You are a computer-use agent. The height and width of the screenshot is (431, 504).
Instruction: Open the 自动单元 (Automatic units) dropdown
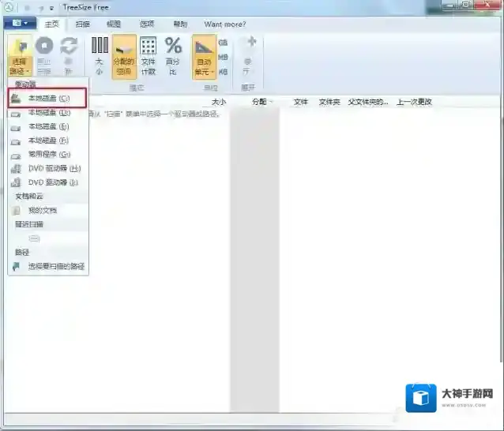tap(204, 57)
